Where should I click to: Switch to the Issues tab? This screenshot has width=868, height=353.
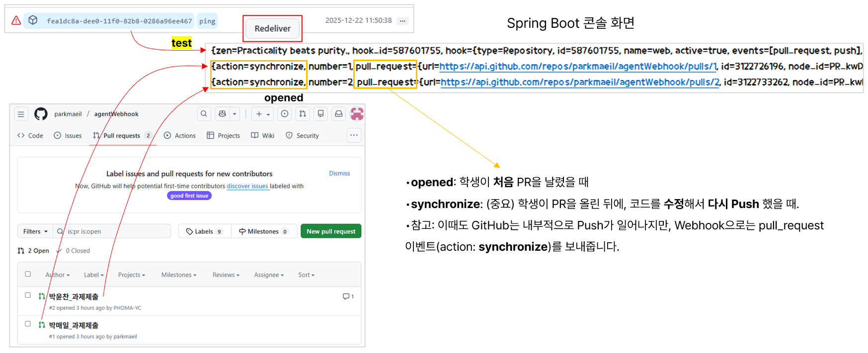click(68, 136)
